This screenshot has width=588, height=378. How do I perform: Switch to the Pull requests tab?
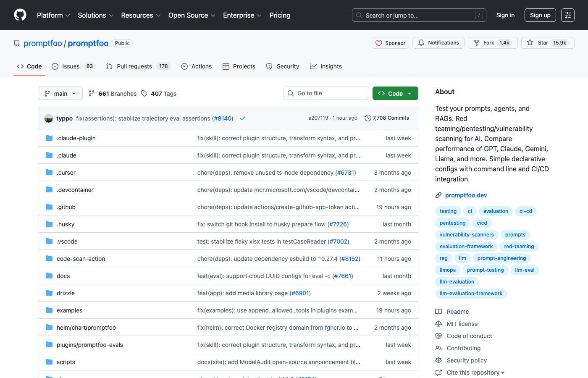tap(134, 66)
